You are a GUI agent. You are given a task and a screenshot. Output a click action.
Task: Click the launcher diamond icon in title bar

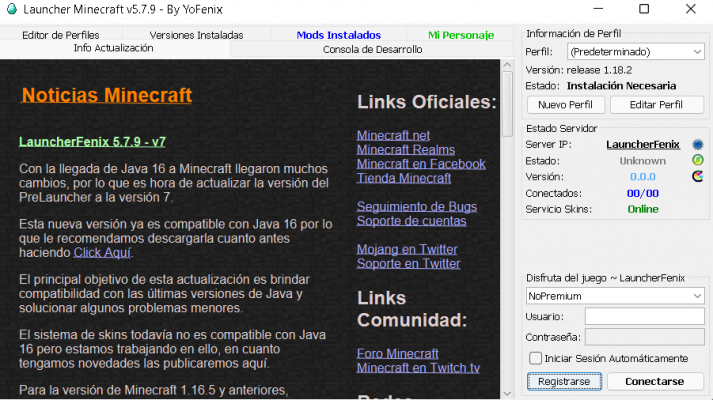tap(12, 9)
